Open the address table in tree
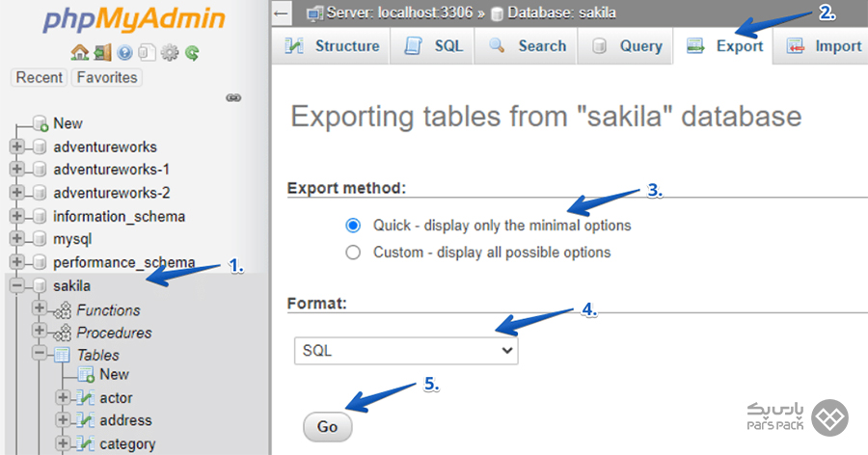The height and width of the screenshot is (455, 868). [125, 420]
